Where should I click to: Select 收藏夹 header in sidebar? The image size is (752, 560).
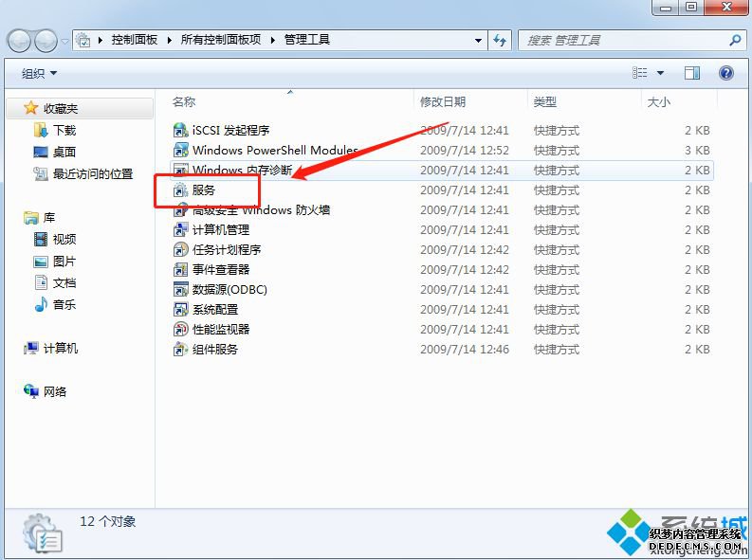[61, 109]
